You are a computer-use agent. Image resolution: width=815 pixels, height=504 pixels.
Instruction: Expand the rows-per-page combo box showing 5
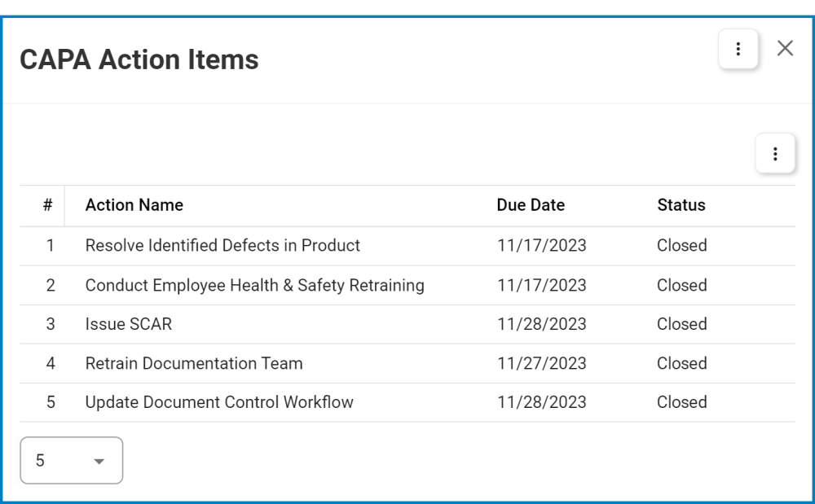(x=69, y=460)
